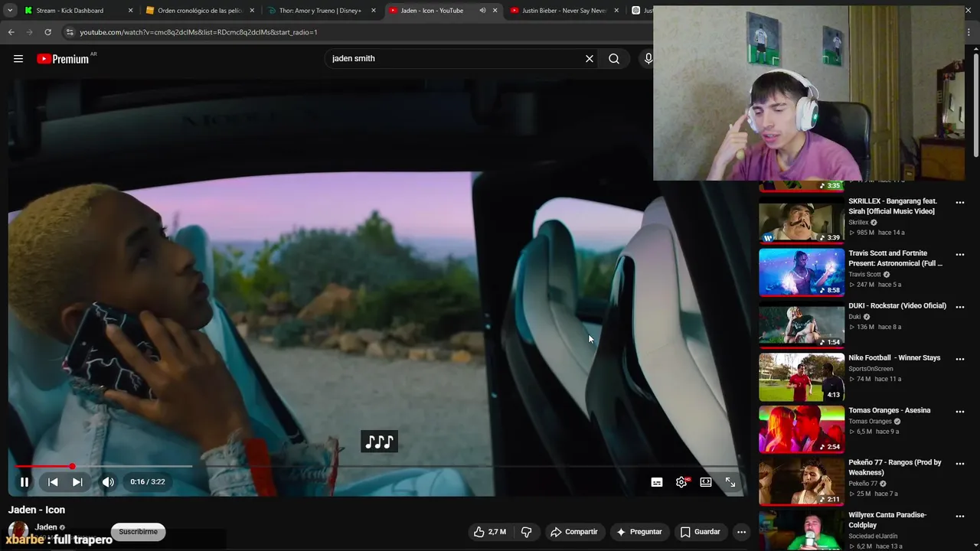The image size is (980, 551).
Task: Open Tomas Oranges - Asesina thumbnail
Action: pyautogui.click(x=802, y=429)
